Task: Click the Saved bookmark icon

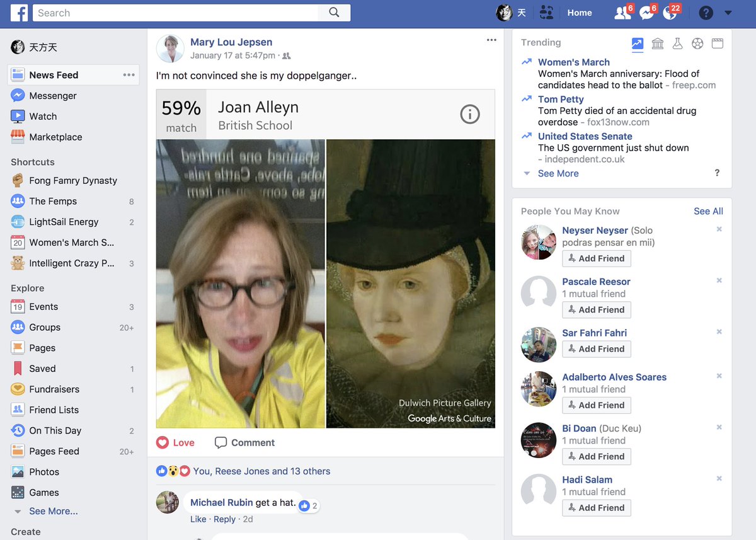Action: tap(18, 369)
